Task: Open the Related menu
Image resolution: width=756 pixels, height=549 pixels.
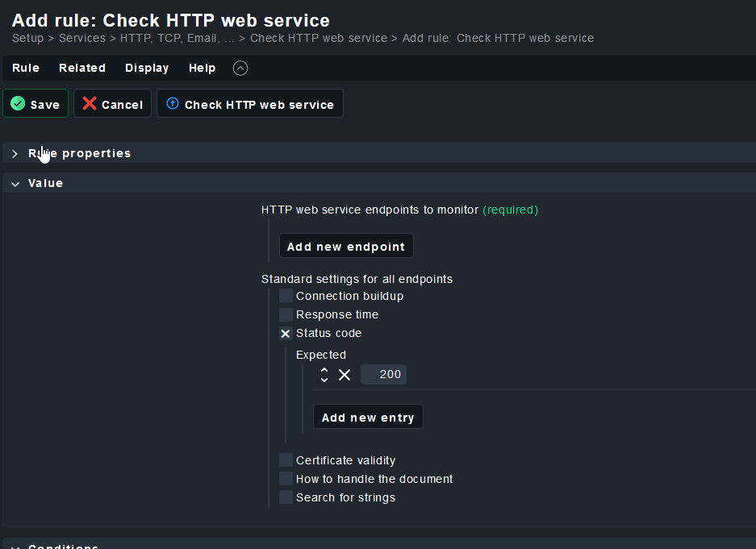Action: coord(82,69)
